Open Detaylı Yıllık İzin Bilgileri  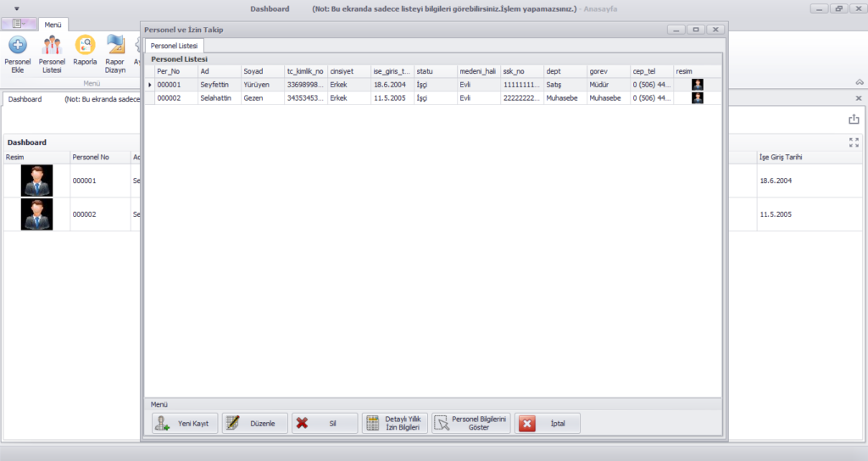[394, 424]
